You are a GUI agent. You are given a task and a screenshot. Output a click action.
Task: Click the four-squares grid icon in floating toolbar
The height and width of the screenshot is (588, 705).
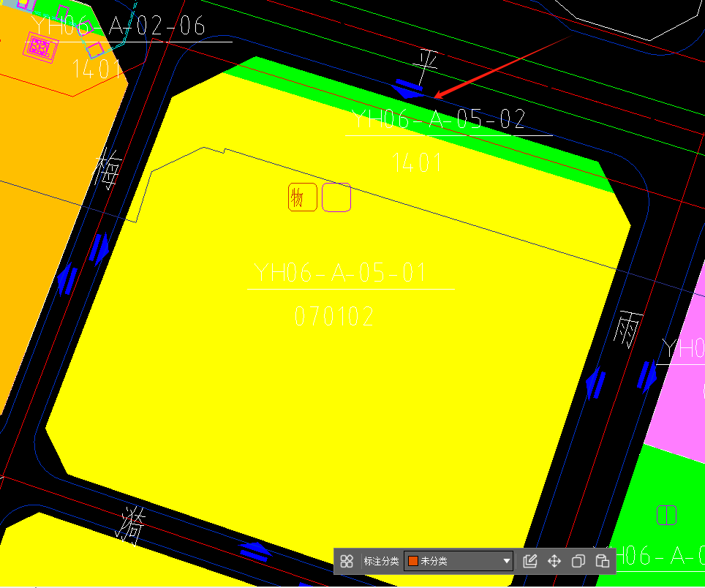[347, 562]
